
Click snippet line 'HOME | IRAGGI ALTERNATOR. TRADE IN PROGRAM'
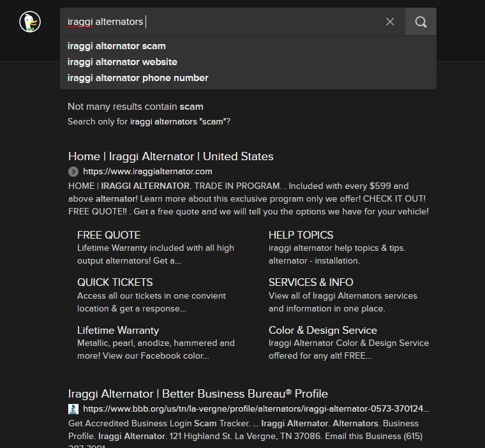click(175, 186)
